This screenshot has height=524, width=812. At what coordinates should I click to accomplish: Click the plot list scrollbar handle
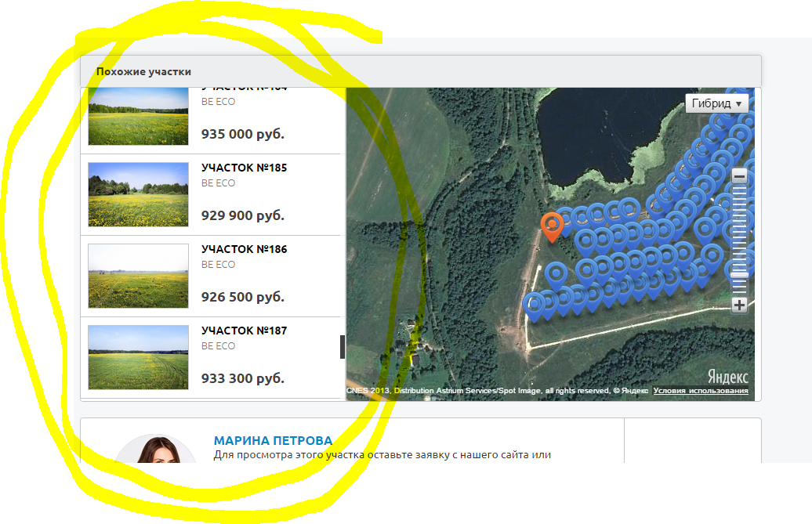tap(343, 346)
